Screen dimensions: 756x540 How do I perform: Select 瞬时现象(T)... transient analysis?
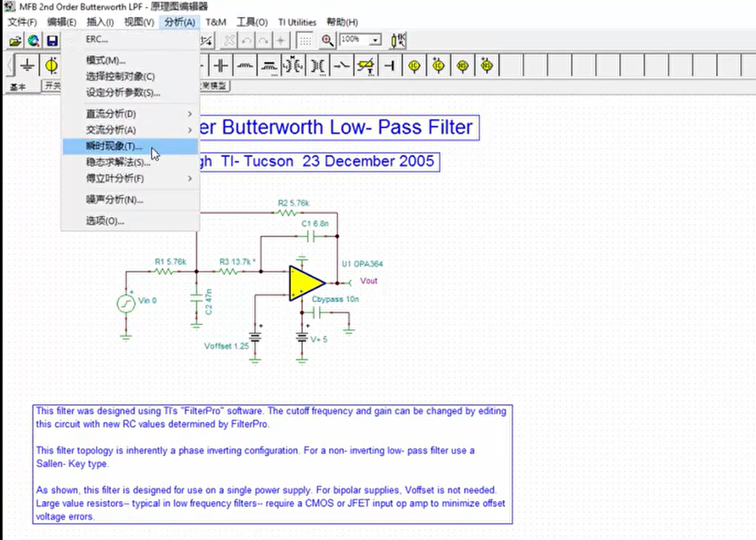(130, 146)
